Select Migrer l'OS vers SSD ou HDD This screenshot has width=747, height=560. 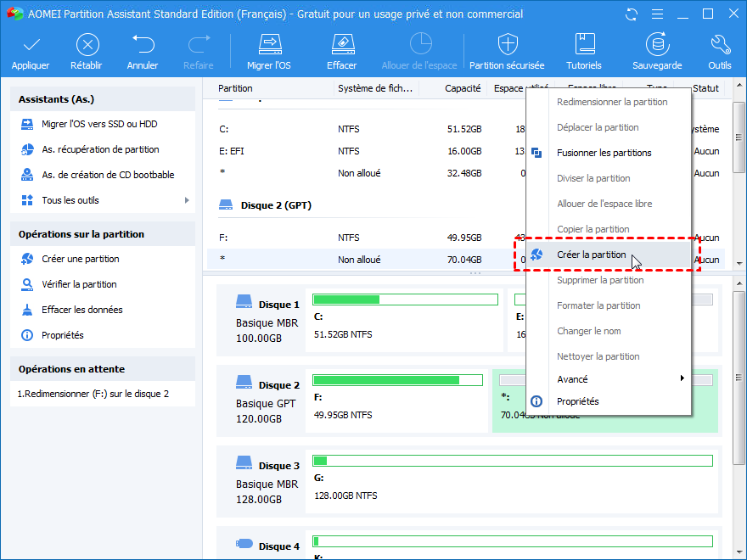click(99, 124)
